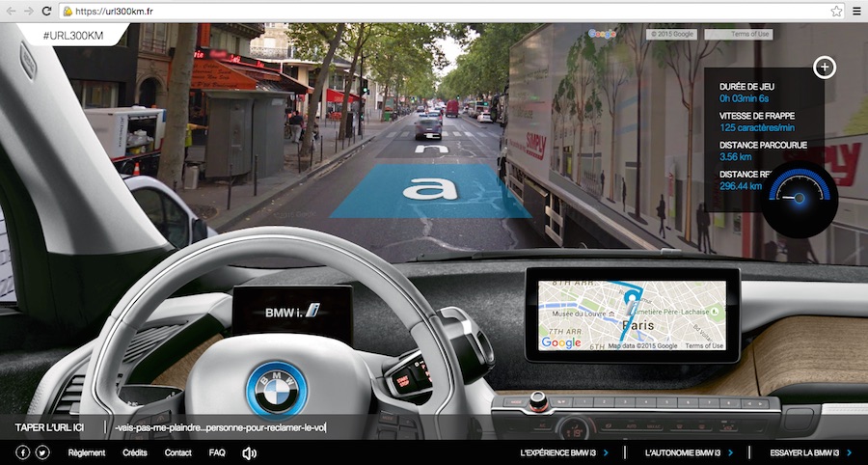Open L'AUTONOMIE BMW i3 link
The width and height of the screenshot is (868, 465).
(x=690, y=452)
